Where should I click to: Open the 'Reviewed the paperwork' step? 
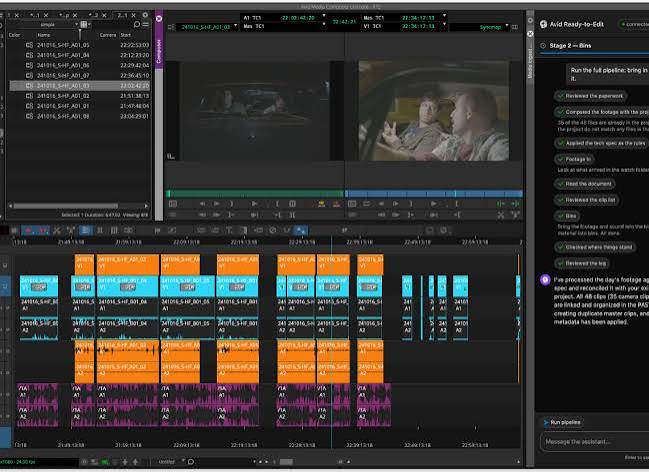(590, 96)
